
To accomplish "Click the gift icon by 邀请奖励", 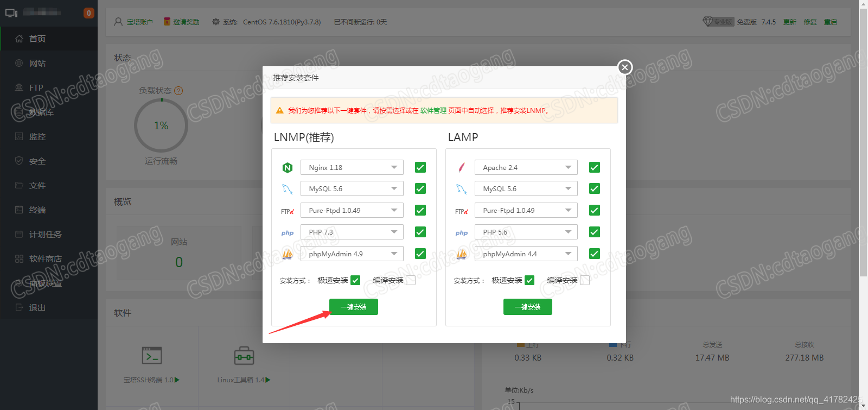I will point(167,22).
